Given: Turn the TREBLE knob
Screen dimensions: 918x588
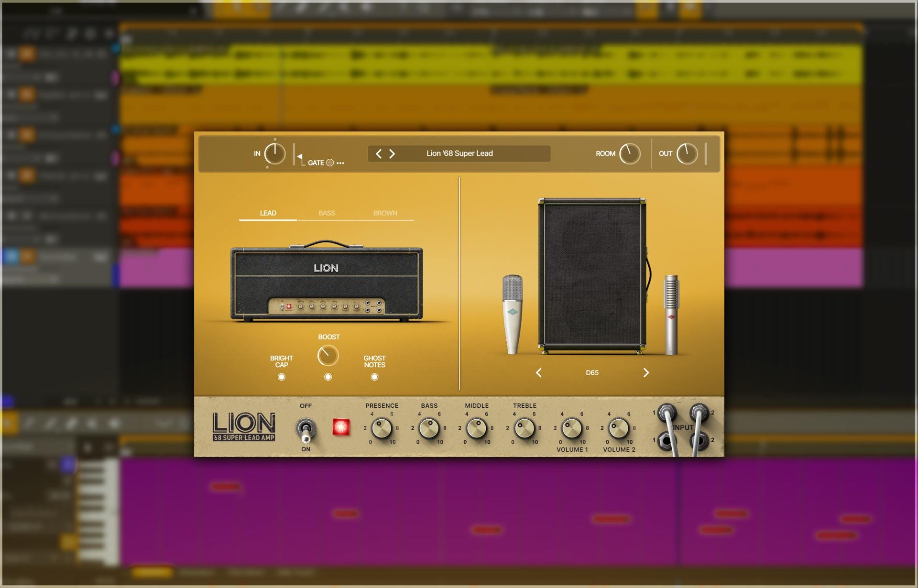Looking at the screenshot, I should click(524, 428).
